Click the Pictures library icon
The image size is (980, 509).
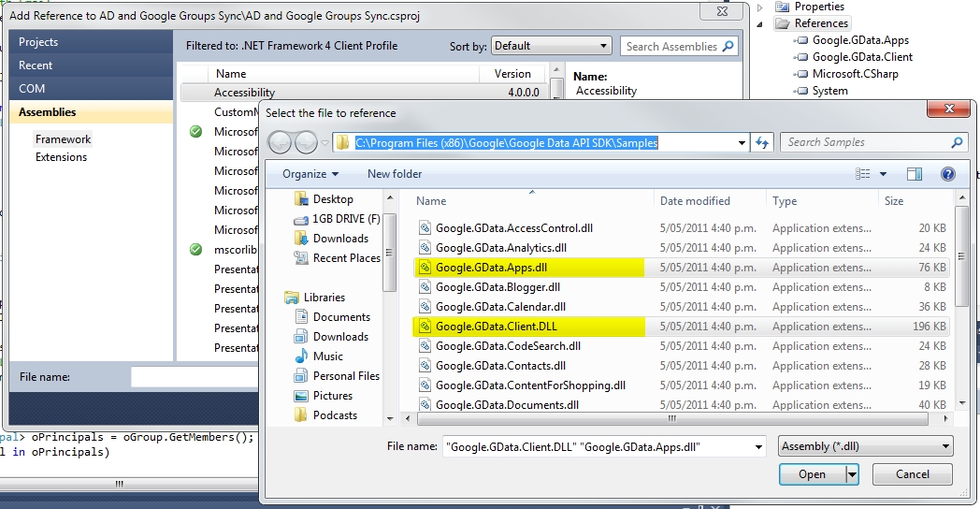(x=301, y=396)
